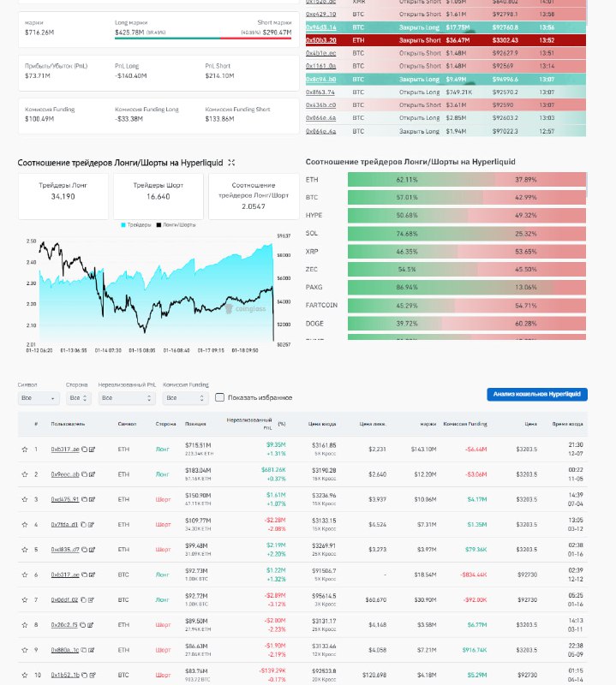Screen dimensions: 616x685
Task: Expand the Нереализованный PnL filter dropdown
Action: [127, 398]
